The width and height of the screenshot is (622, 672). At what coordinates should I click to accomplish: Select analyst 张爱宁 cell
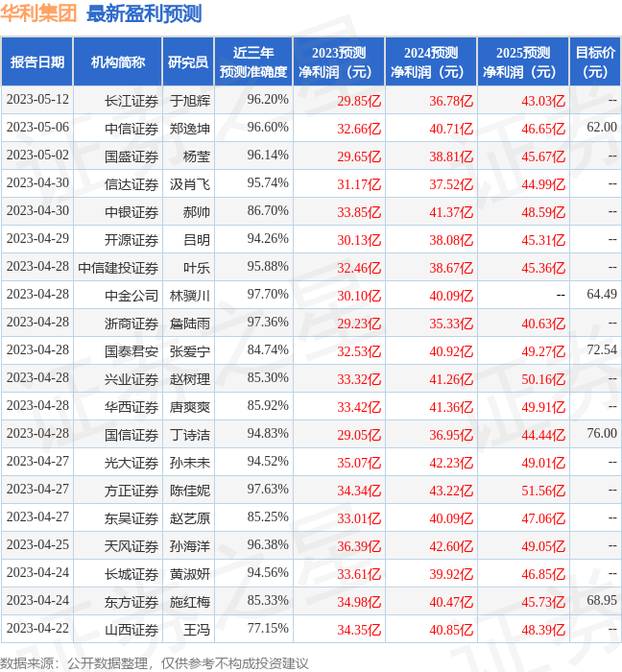click(x=190, y=351)
